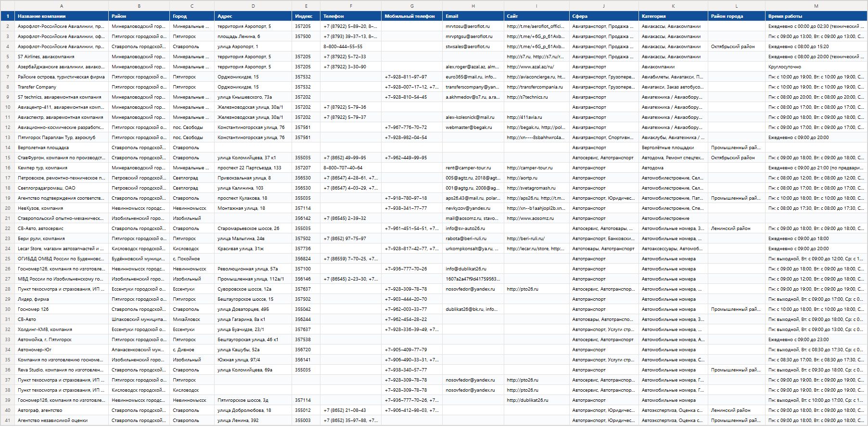Image resolution: width=868 pixels, height=434 pixels.
Task: Select the 'Вертолётные площадки' category cell
Action: tap(673, 148)
